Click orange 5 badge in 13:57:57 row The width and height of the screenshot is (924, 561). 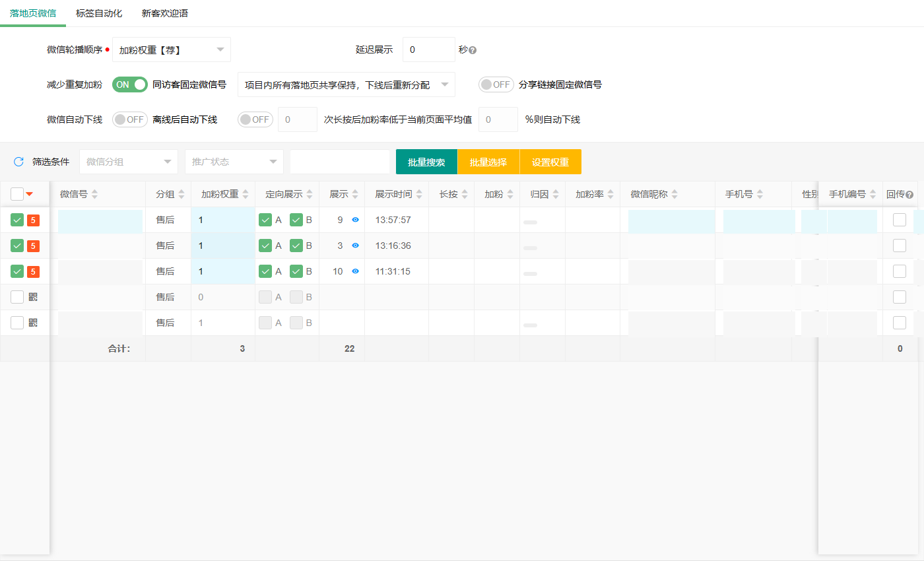33,220
